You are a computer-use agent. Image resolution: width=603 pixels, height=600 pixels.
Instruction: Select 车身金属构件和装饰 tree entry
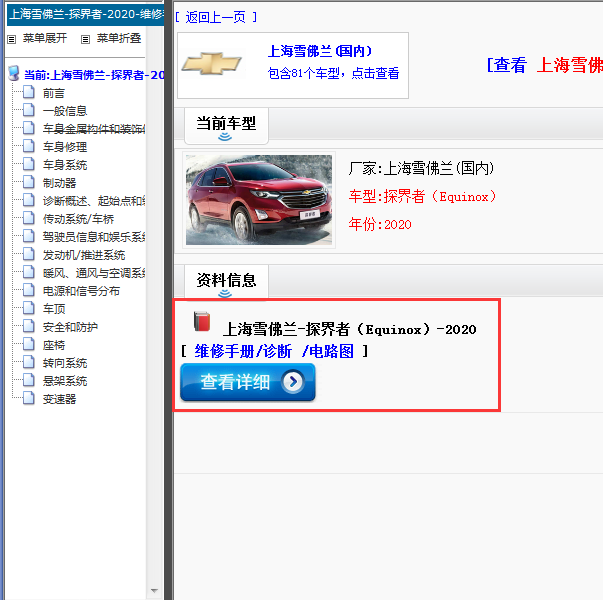(x=94, y=129)
